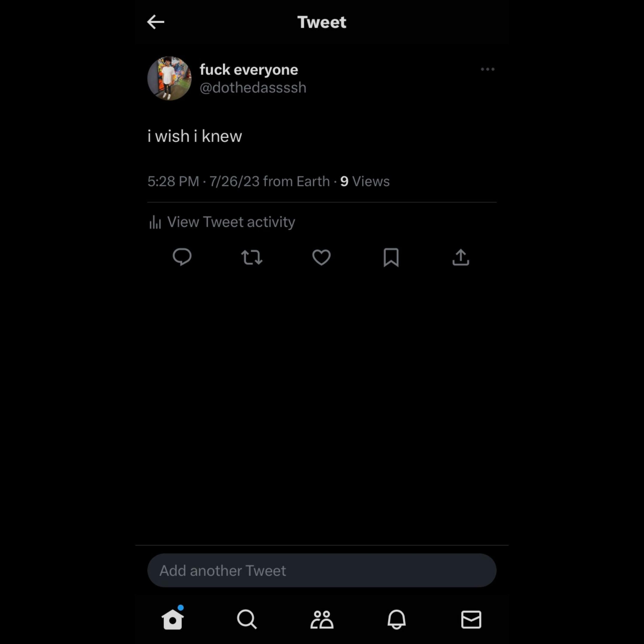This screenshot has height=644, width=644.
Task: Open the three-dot more options menu
Action: coord(487,69)
